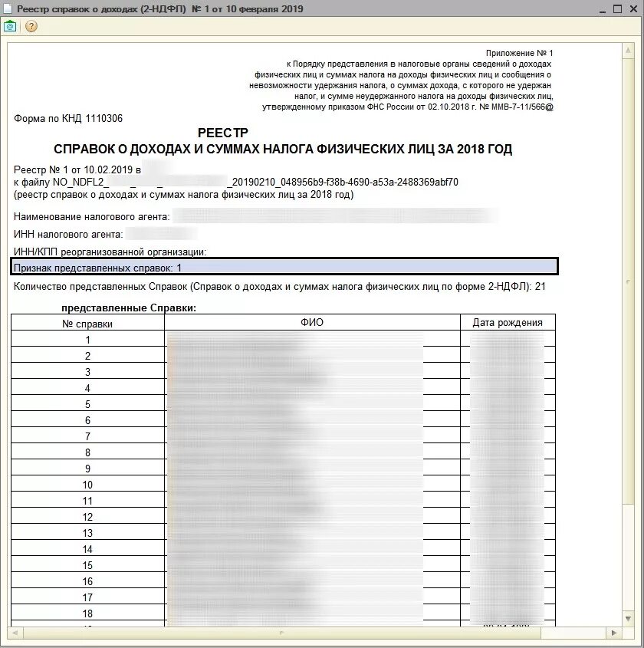
Task: Click '(реестр справок о доходах' parenthetical line
Action: click(x=183, y=195)
